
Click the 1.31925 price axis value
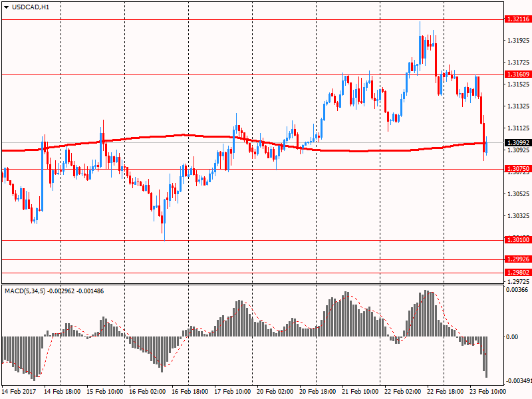pyautogui.click(x=519, y=41)
